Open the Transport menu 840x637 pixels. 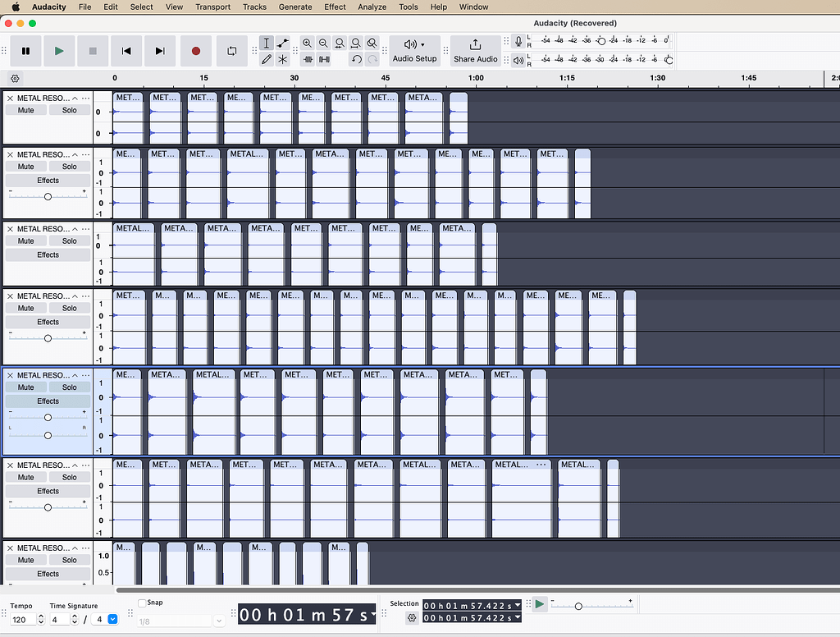point(212,7)
